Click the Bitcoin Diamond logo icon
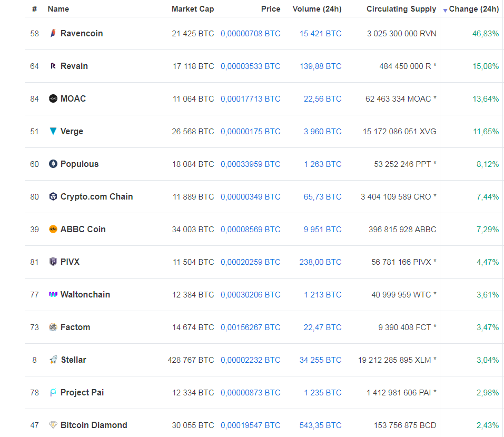Image resolution: width=504 pixels, height=437 pixels. tap(53, 425)
